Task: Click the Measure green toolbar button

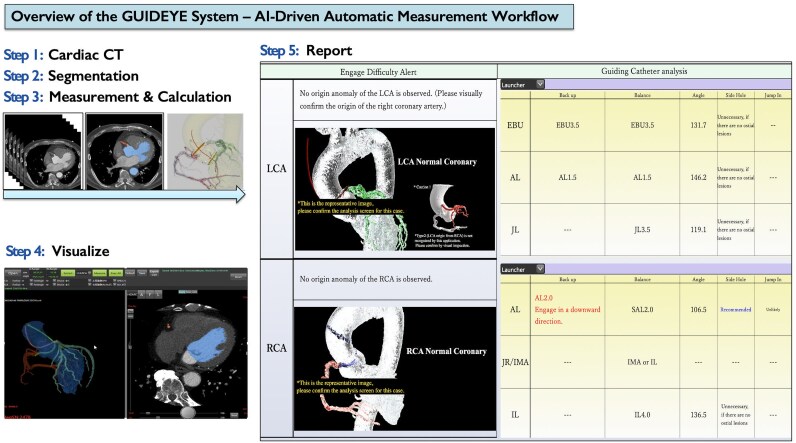Action: pyautogui.click(x=100, y=273)
